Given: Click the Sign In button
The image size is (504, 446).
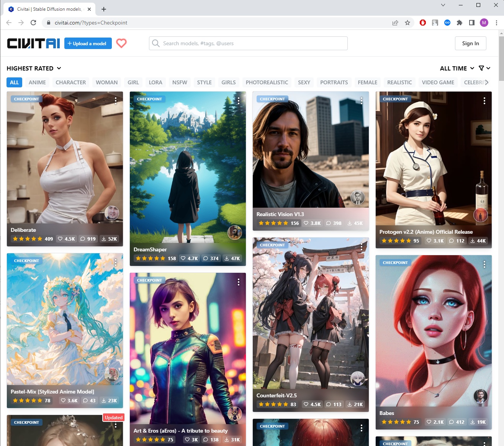Looking at the screenshot, I should point(470,43).
